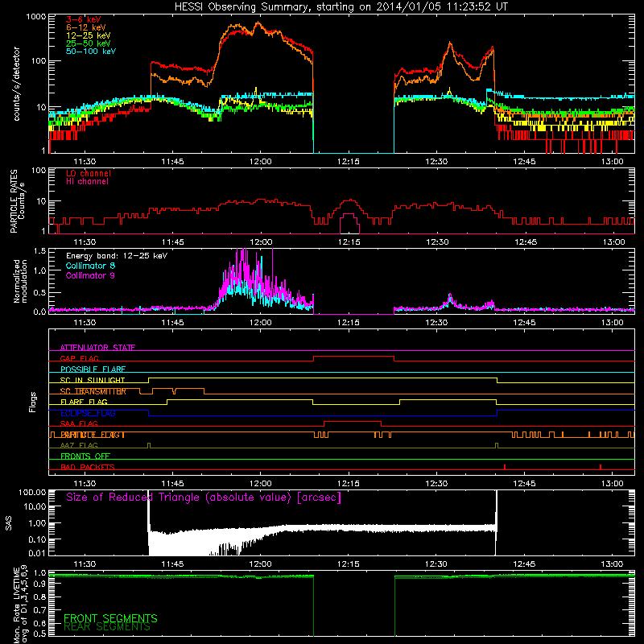644x644 pixels.
Task: Click the counts/s/detector axis label
Action: [x=16, y=84]
